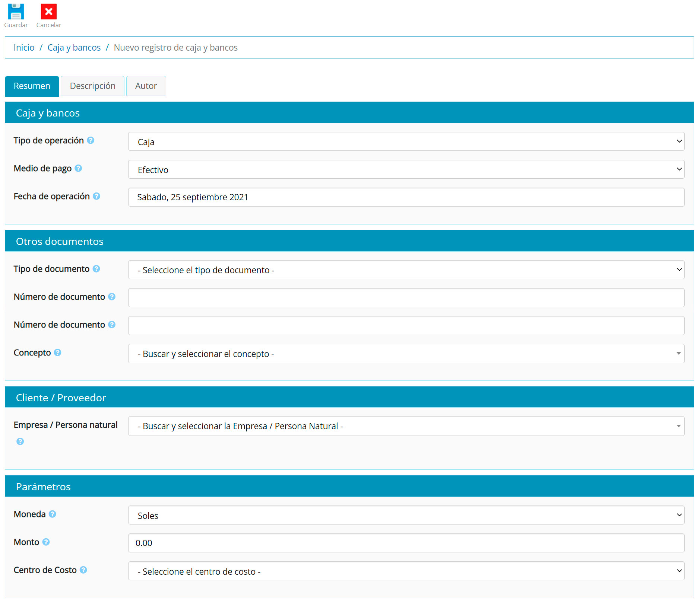Click help icon next to Monto
Image resolution: width=700 pixels, height=609 pixels.
point(46,542)
